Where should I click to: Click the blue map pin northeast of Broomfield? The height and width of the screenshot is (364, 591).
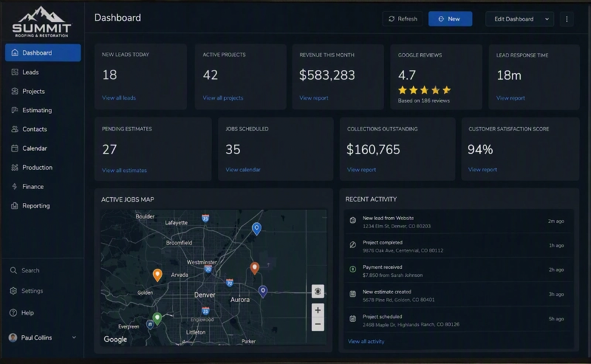[257, 229]
